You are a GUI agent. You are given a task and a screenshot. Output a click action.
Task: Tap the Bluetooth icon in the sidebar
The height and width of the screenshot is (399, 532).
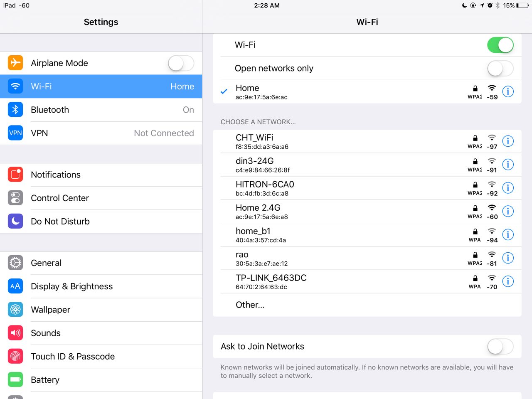pyautogui.click(x=15, y=110)
